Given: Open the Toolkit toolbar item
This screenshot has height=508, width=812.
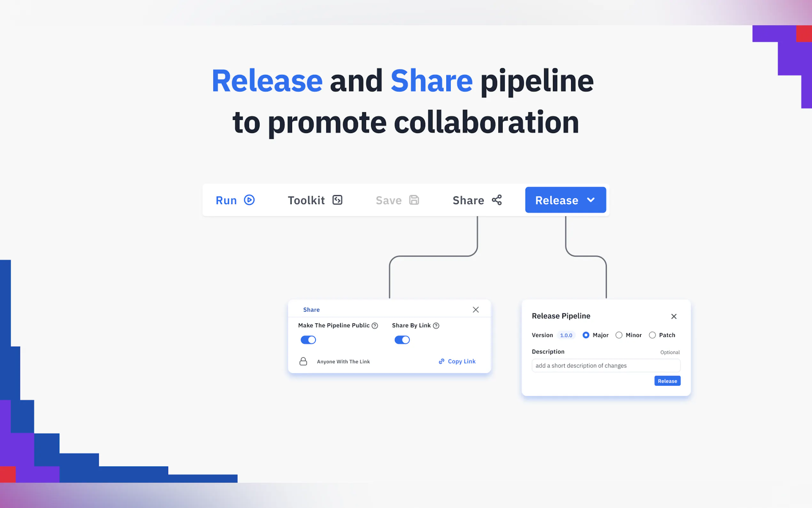Looking at the screenshot, I should tap(306, 200).
